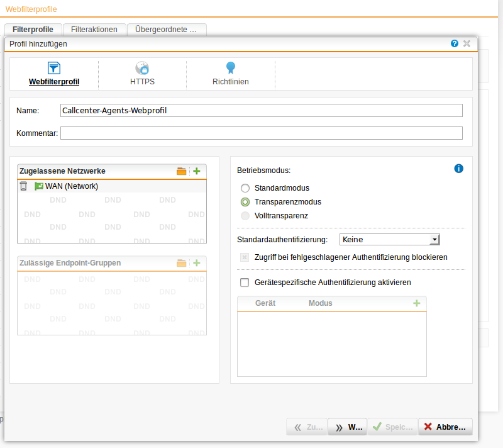Select the Transparenzmodus radio option
The image size is (503, 448).
pos(245,202)
